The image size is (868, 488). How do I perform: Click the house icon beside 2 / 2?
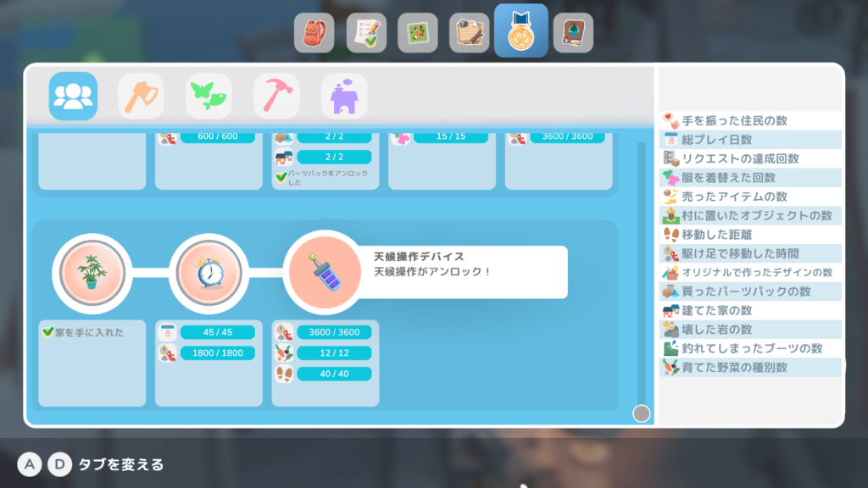click(x=284, y=157)
